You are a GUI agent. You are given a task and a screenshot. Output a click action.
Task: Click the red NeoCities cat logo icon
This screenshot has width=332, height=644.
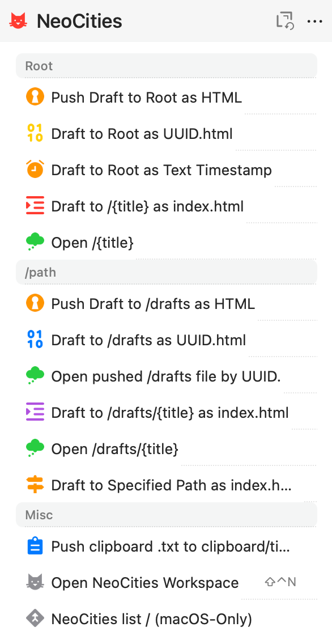point(19,21)
